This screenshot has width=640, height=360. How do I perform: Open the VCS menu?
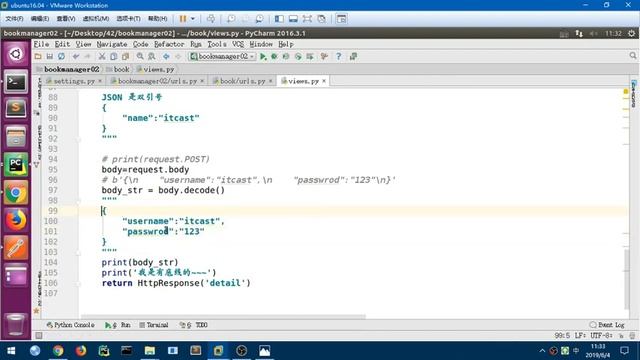point(238,44)
